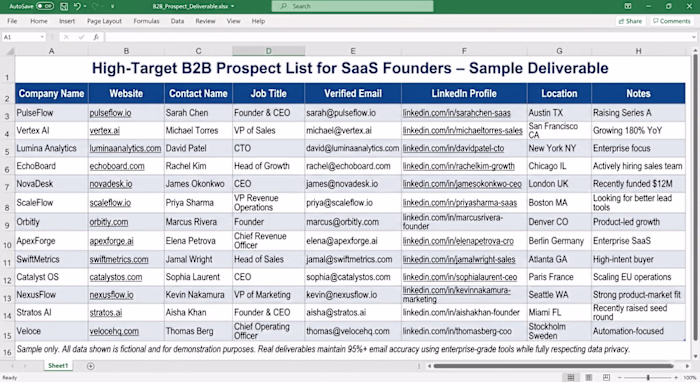Switch to Page Layout view icon

coord(589,378)
